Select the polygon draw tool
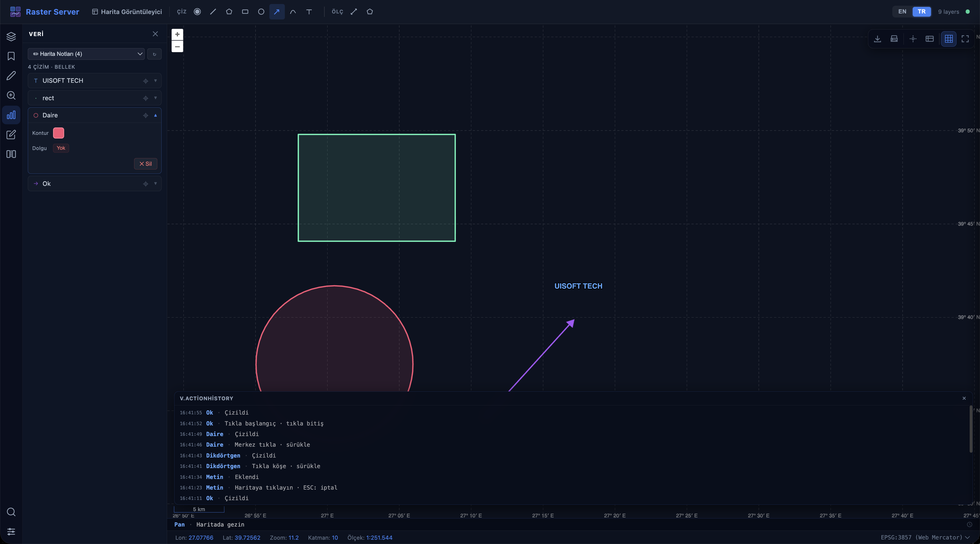This screenshot has width=980, height=544. click(x=229, y=11)
